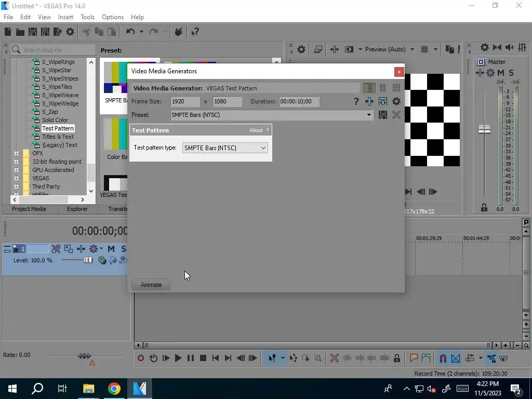
Task: Expand the Third Party folder
Action: click(16, 187)
